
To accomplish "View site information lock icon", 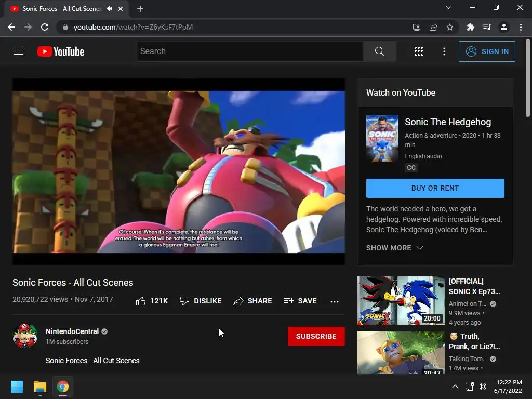I will click(65, 27).
